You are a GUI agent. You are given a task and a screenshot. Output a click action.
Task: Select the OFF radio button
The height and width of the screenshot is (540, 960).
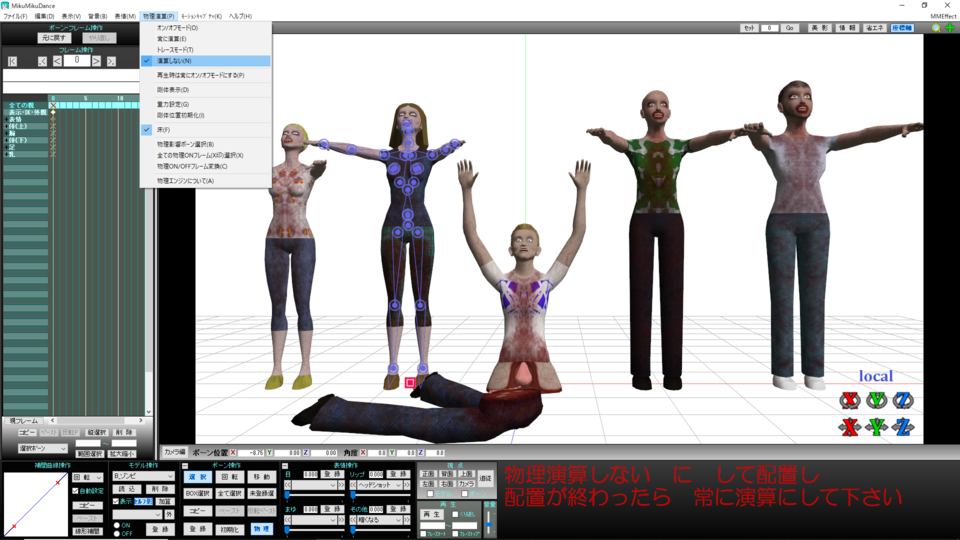click(x=117, y=533)
